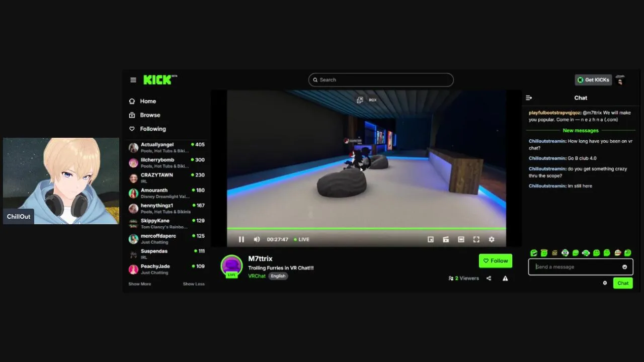Mute the video player volume
Image resolution: width=644 pixels, height=362 pixels.
257,239
